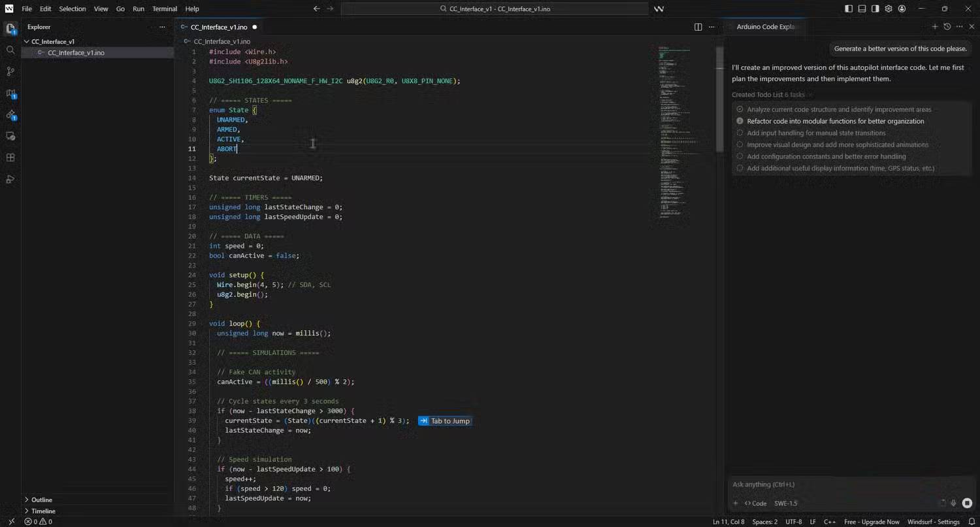This screenshot has width=980, height=527.
Task: Change UTF-8 encoding in status bar
Action: 794,522
